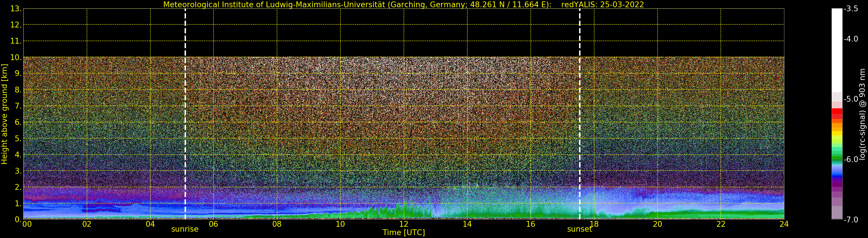868x238 pixels.
Task: Click the chart title mentioning redYALIS 25-03-2022
Action: pos(404,5)
